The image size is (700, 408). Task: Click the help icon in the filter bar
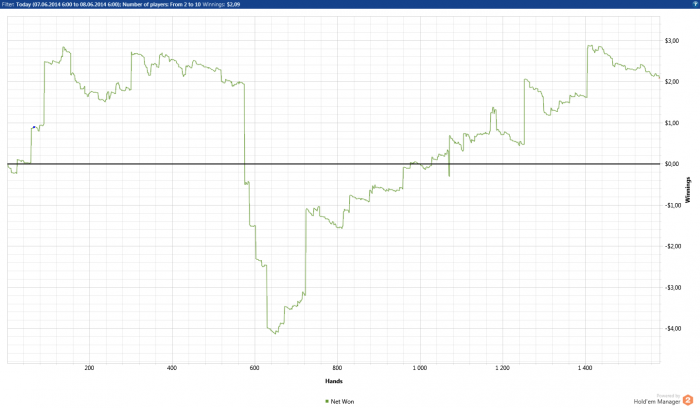[x=696, y=4]
